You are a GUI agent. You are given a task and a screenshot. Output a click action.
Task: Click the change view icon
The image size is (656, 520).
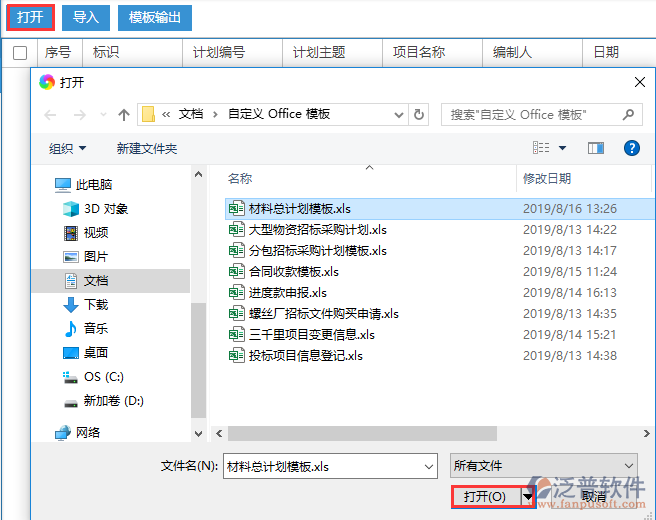541,148
